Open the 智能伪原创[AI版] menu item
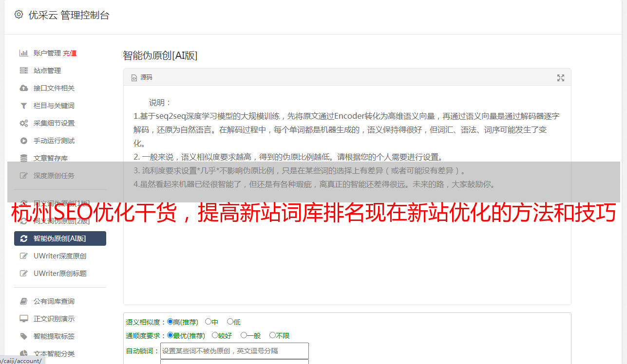627x364 pixels. point(60,238)
